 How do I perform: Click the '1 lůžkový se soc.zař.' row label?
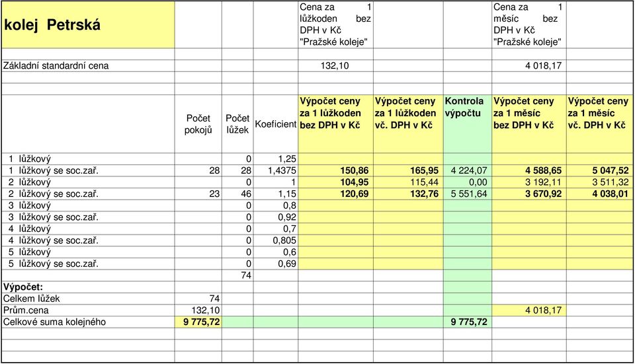click(x=54, y=170)
